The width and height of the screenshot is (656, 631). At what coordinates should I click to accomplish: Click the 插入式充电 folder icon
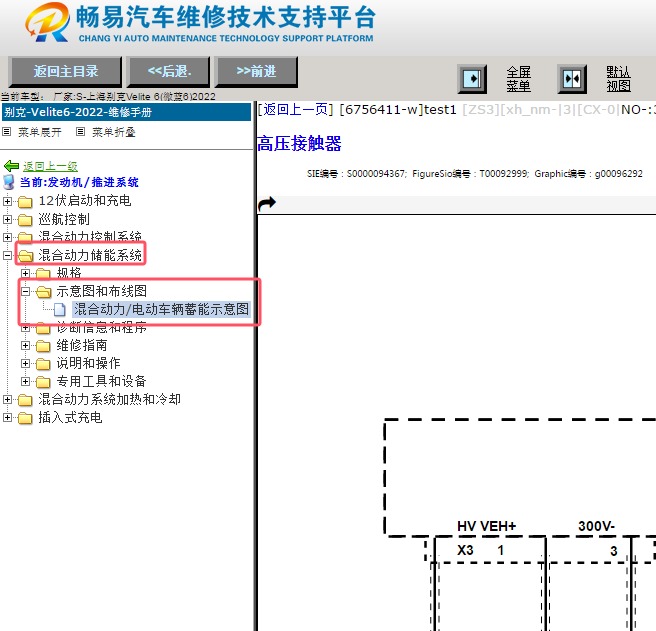click(x=25, y=418)
